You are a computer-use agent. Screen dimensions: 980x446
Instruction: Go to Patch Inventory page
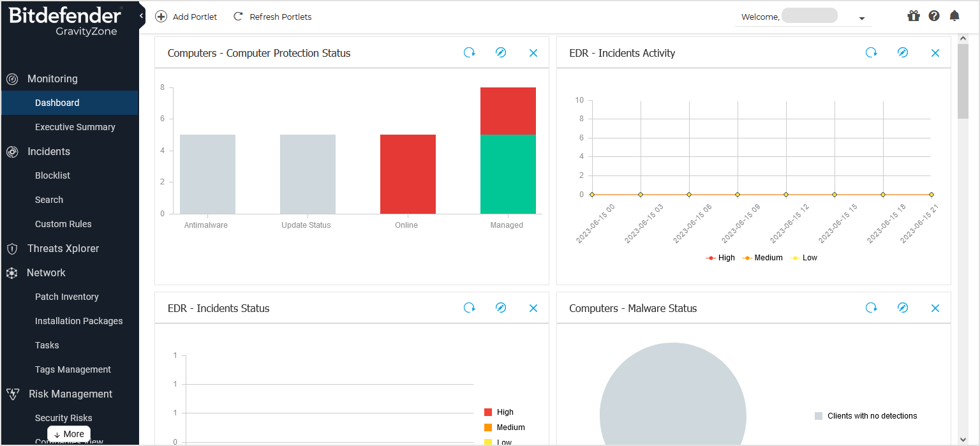coord(66,297)
